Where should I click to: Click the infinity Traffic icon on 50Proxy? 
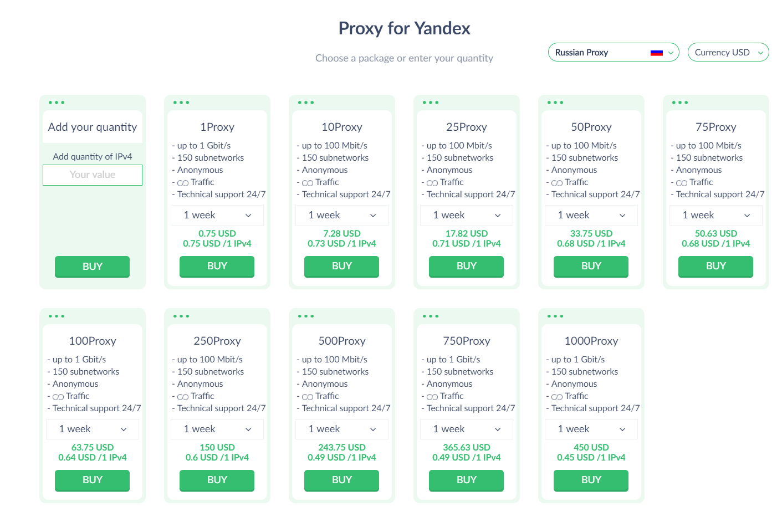[558, 182]
